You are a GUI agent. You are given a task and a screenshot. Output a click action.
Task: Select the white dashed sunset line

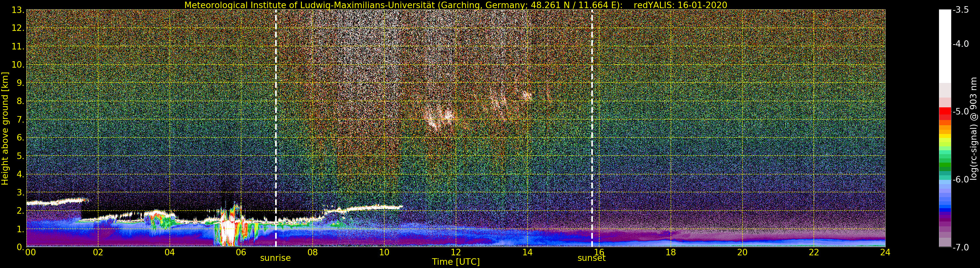coord(592,128)
